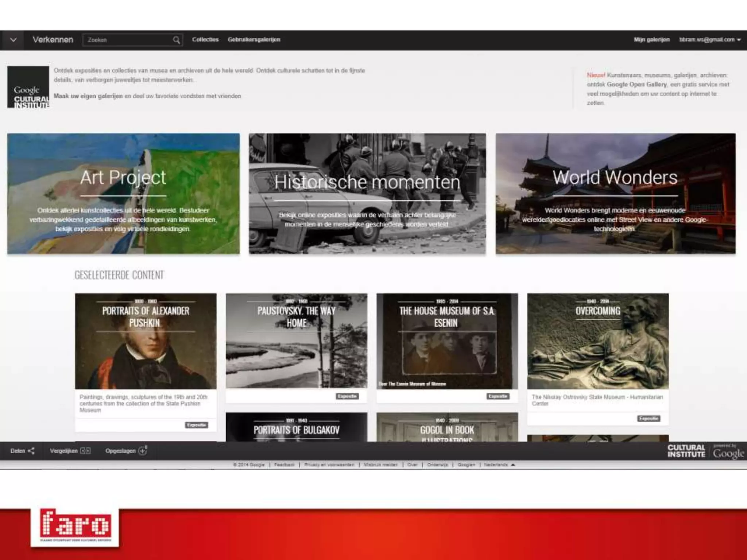
Task: Click the search magnifier icon
Action: point(176,40)
